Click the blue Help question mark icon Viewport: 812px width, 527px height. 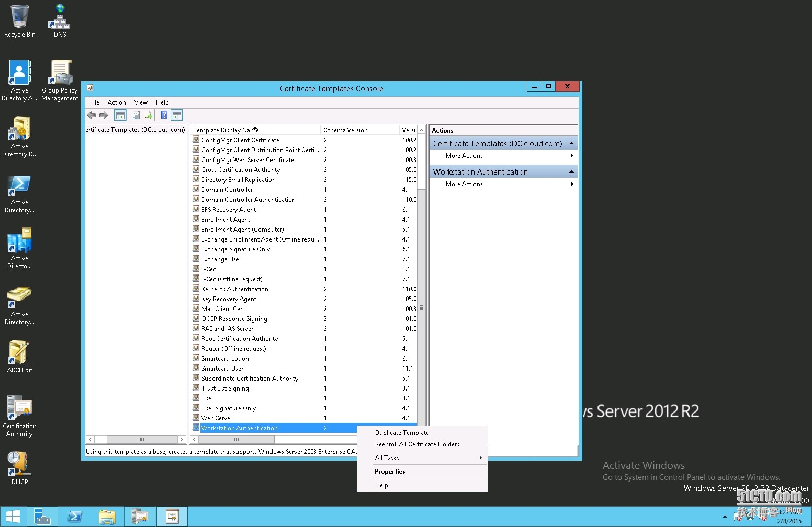(x=164, y=116)
